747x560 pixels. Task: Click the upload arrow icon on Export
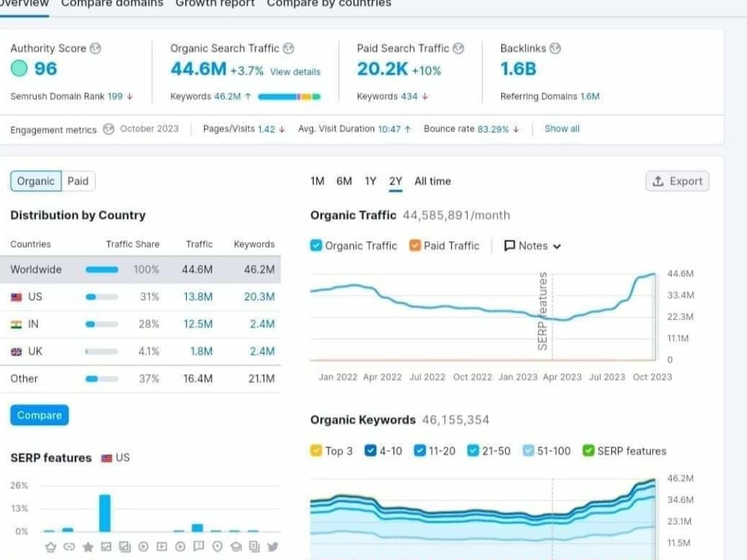[x=658, y=181]
